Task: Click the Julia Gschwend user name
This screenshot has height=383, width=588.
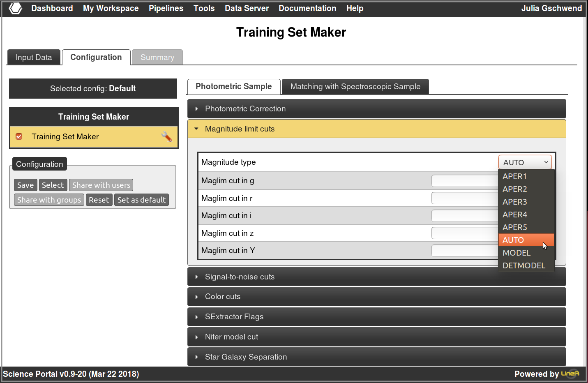Action: point(551,8)
